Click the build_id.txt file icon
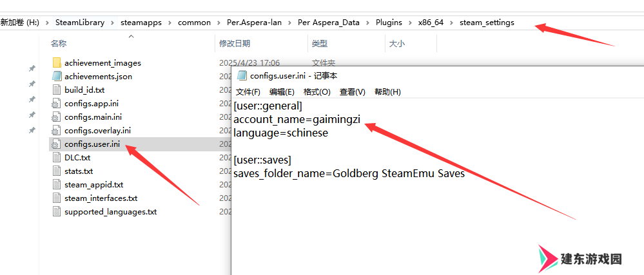The image size is (644, 275). 57,90
